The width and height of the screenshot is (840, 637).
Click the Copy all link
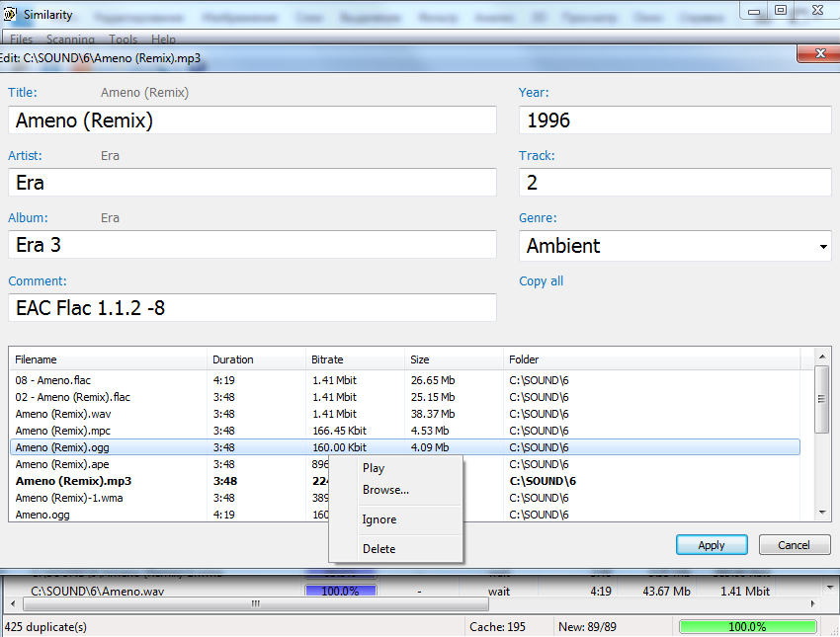[542, 281]
